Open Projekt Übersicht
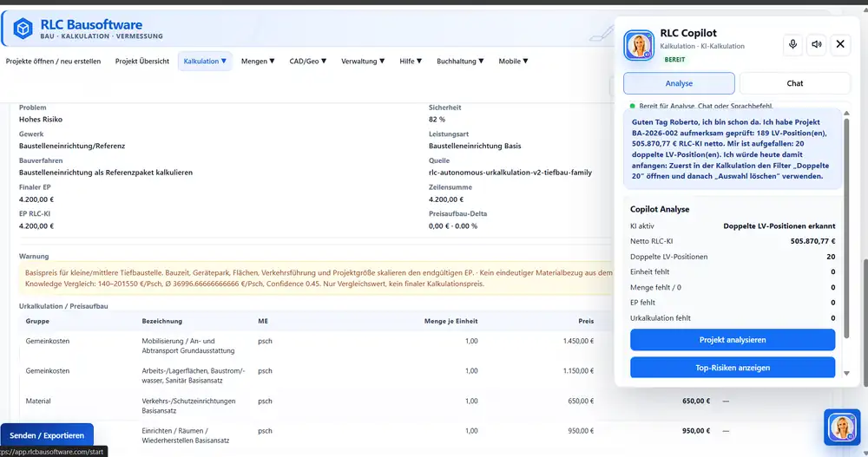Screen dimensions: 868x457 click(x=142, y=62)
